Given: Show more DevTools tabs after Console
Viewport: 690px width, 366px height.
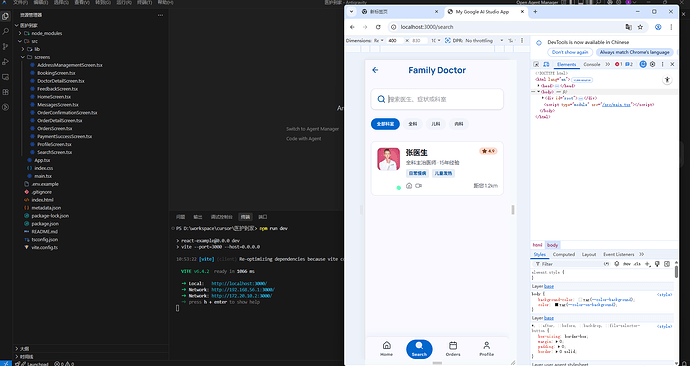Looking at the screenshot, I should tap(607, 64).
